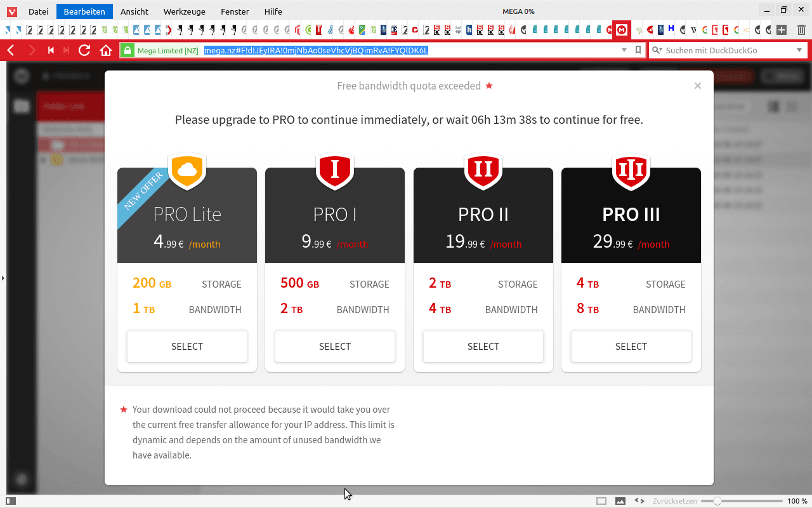Go forward with the forward arrow
Screen dimensions: 812x508
pos(32,50)
